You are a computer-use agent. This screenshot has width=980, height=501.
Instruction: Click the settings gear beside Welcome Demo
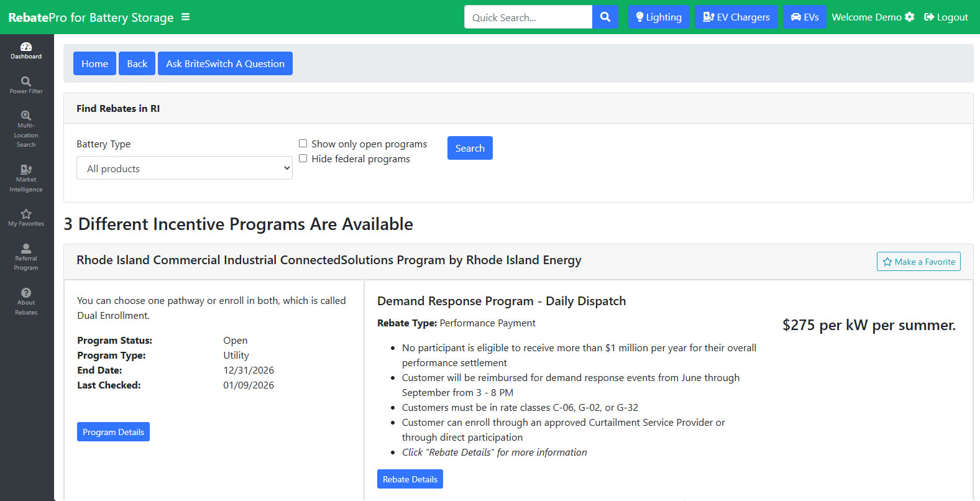[x=910, y=17]
